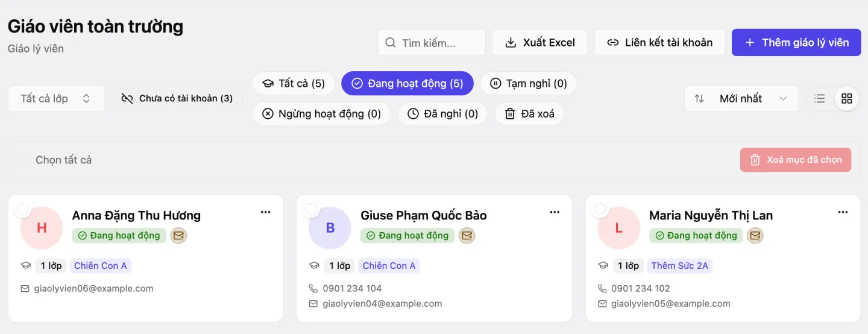Screen dimensions: 868x334
Task: Click phone icon next to 0901 234 102
Action: 602,288
